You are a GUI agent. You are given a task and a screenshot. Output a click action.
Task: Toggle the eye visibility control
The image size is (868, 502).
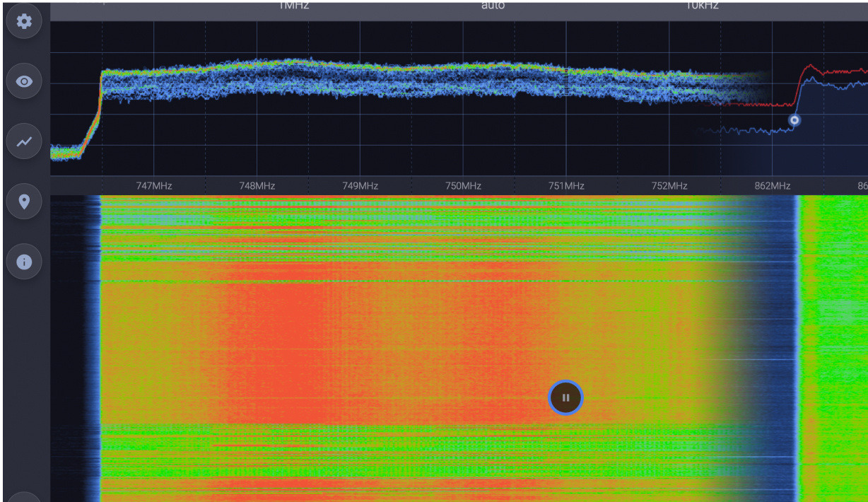pyautogui.click(x=24, y=81)
